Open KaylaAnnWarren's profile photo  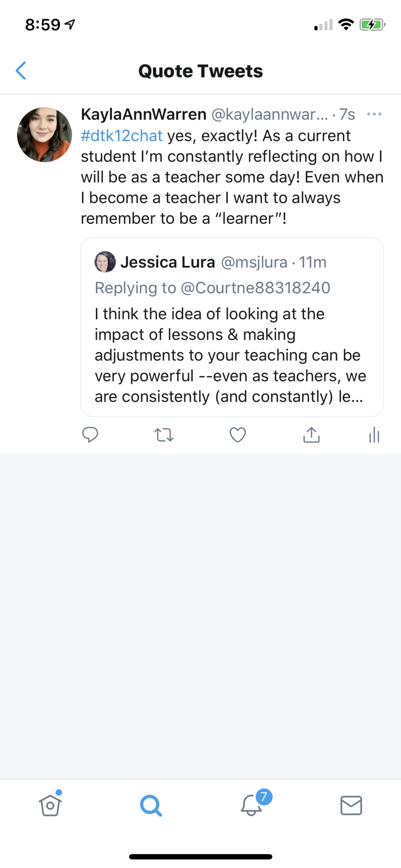pyautogui.click(x=45, y=135)
